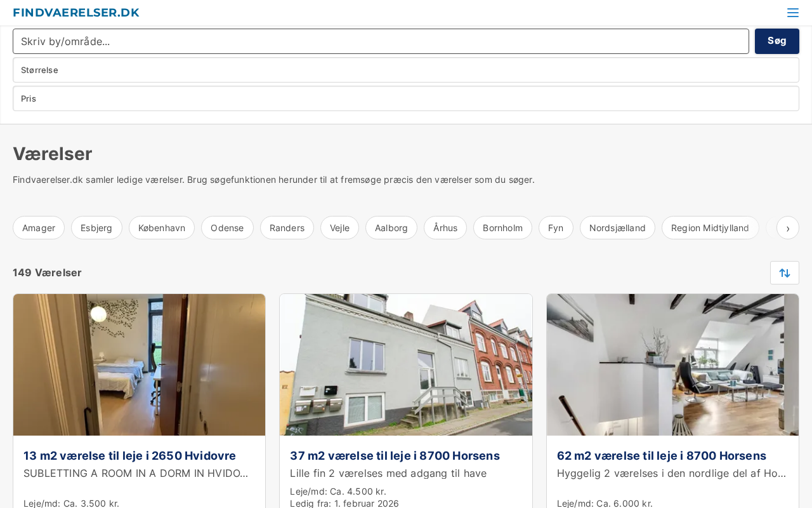Screen dimensions: 812x508
Task: Expand the Pris dropdown
Action: click(406, 98)
